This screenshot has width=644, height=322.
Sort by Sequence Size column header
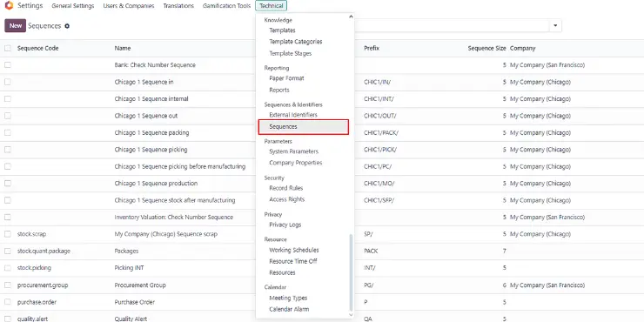(x=486, y=48)
